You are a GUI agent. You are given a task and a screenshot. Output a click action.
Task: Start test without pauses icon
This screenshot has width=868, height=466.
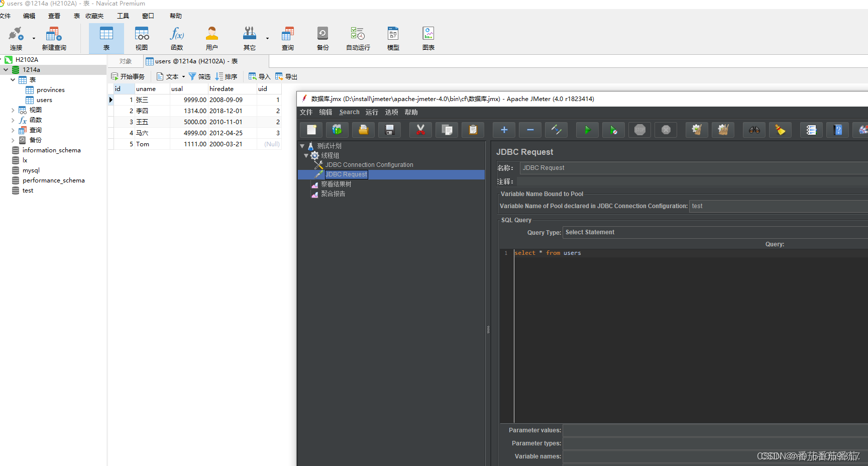pyautogui.click(x=614, y=130)
